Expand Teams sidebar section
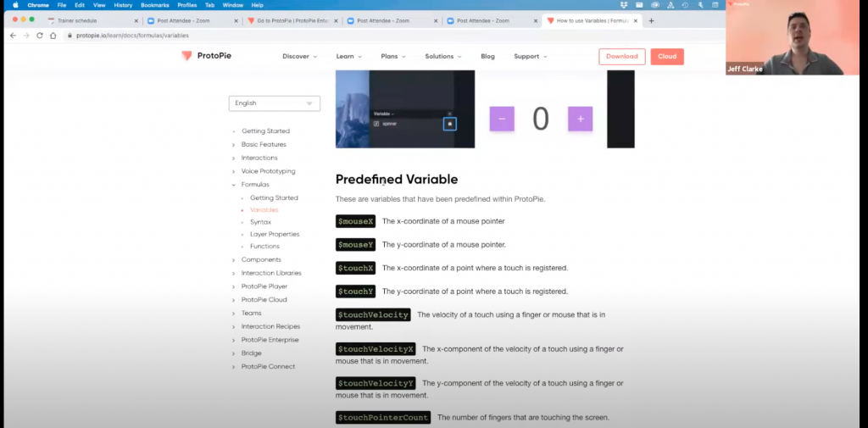868x428 pixels. (x=251, y=313)
